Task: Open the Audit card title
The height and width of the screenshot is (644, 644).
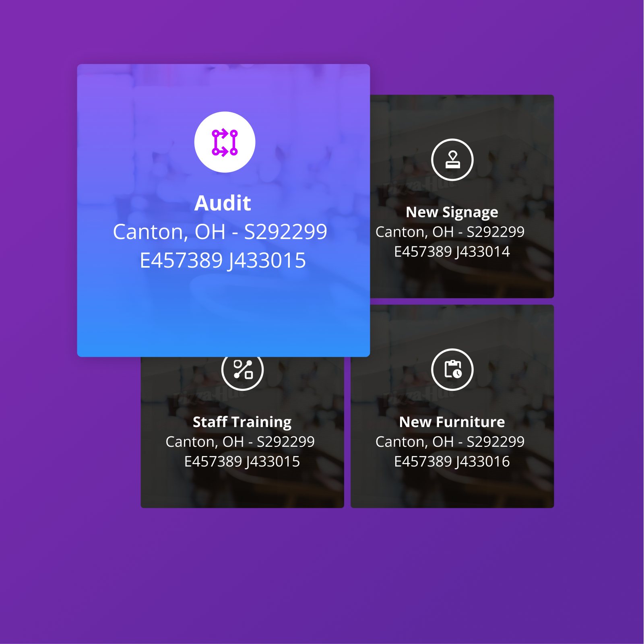Action: coord(223,203)
